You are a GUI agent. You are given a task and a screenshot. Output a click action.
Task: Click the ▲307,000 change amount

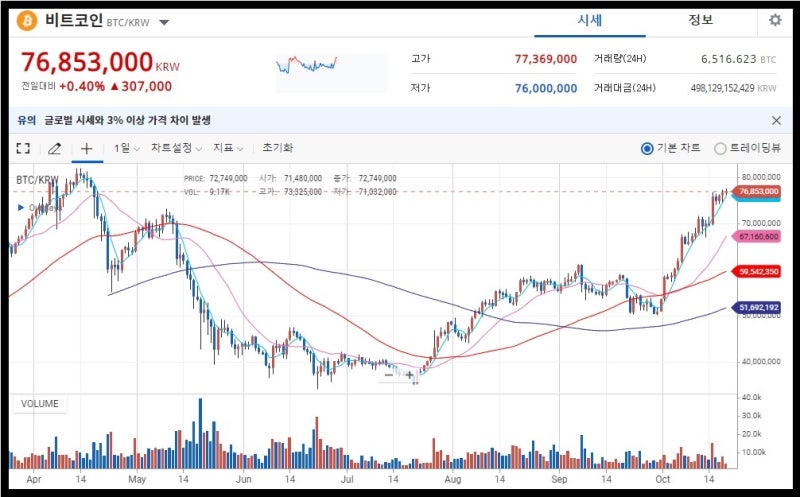141,86
